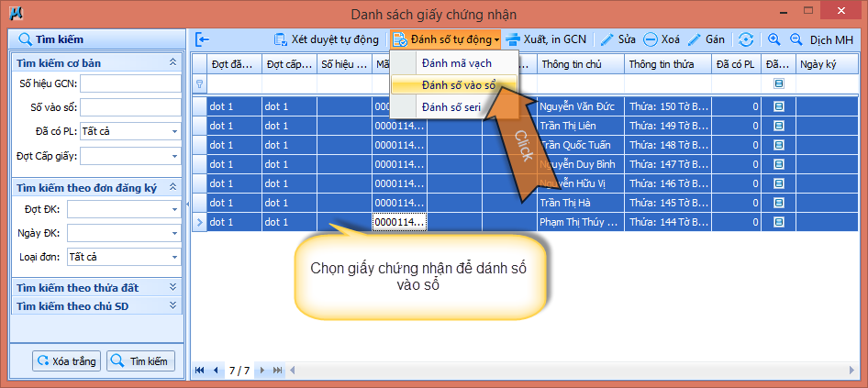Toggle filter row checkbox under Đã column
Image resolution: width=868 pixels, height=388 pixels.
778,83
